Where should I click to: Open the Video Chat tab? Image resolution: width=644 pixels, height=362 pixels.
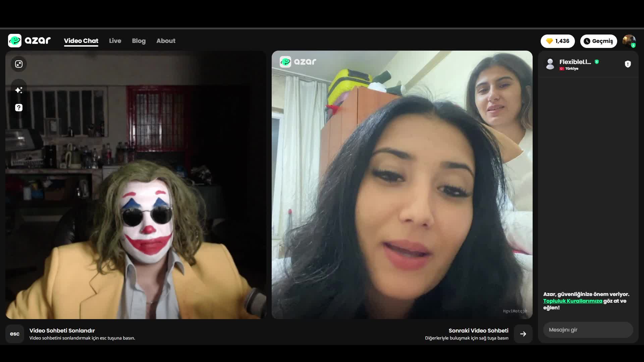(81, 41)
